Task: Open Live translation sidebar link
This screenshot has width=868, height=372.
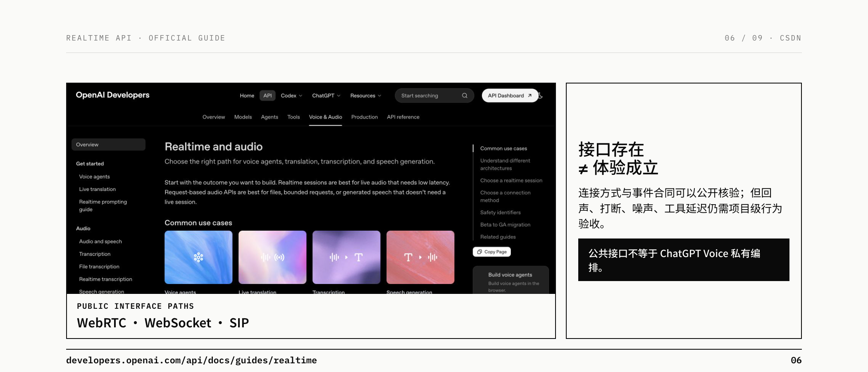Action: point(97,189)
